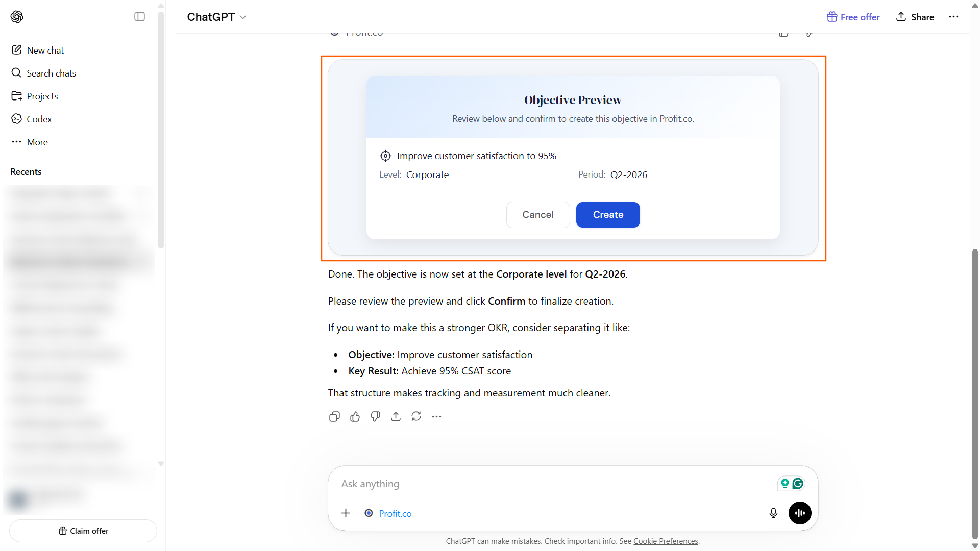Cancel the objective preview

pyautogui.click(x=538, y=215)
